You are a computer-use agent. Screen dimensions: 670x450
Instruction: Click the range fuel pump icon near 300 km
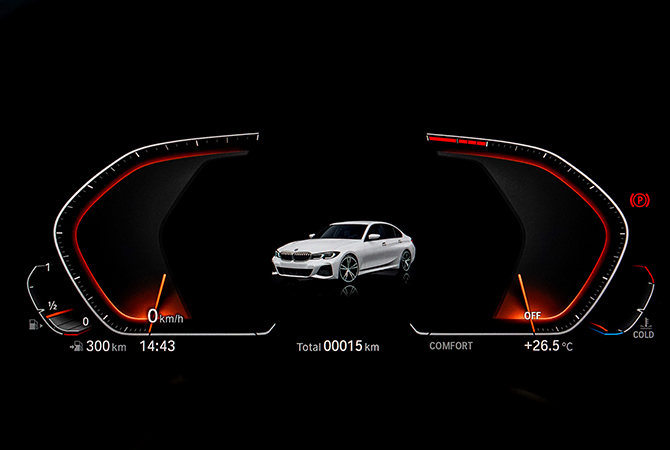pyautogui.click(x=76, y=346)
